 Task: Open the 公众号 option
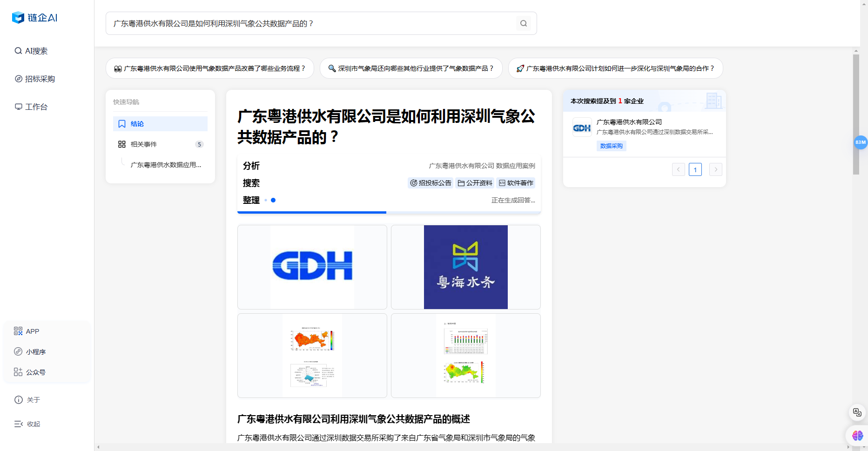tap(30, 372)
